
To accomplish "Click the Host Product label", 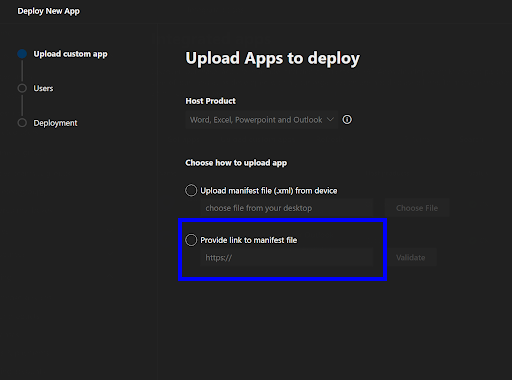I will point(211,101).
